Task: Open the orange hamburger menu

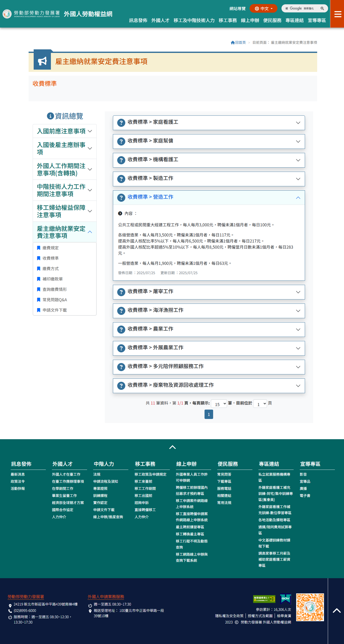Action: click(338, 14)
